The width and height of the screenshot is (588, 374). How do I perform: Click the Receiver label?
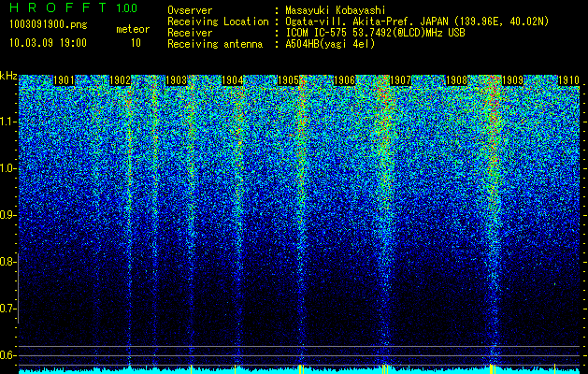[190, 33]
